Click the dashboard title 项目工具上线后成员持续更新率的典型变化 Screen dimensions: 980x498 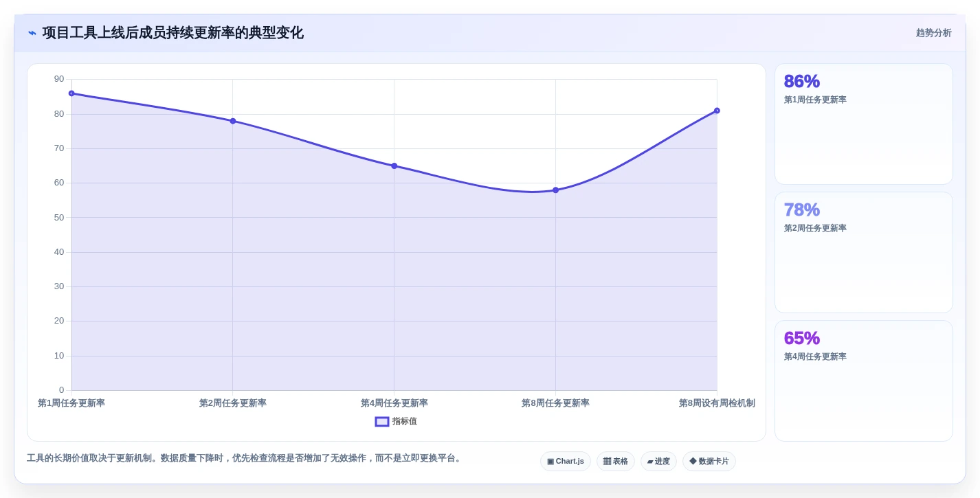173,33
